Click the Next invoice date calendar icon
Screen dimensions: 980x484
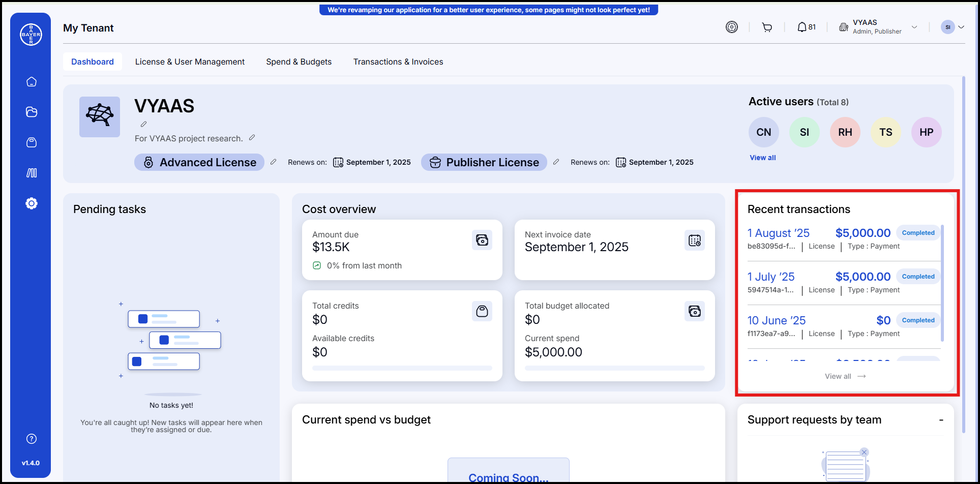pyautogui.click(x=695, y=240)
